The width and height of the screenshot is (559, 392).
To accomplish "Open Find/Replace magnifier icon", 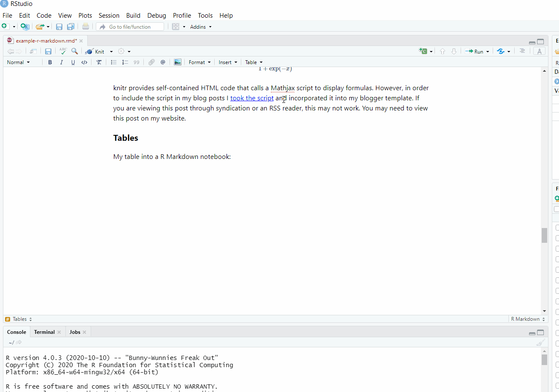I will point(75,51).
